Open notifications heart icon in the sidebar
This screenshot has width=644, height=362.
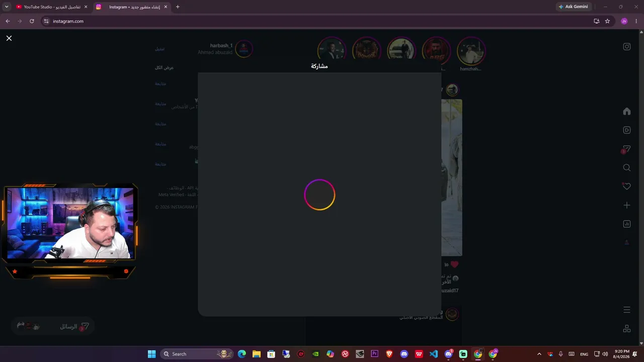(x=626, y=186)
